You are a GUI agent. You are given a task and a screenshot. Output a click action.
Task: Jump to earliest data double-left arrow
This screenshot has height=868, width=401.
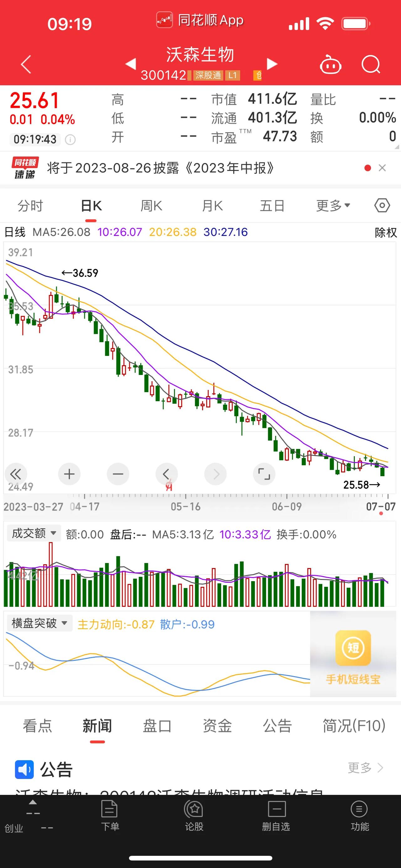tap(15, 474)
